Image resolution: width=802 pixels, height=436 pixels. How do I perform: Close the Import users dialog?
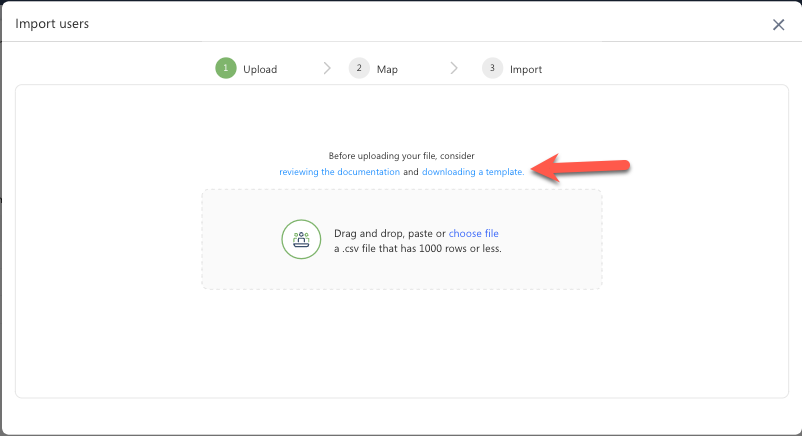778,24
